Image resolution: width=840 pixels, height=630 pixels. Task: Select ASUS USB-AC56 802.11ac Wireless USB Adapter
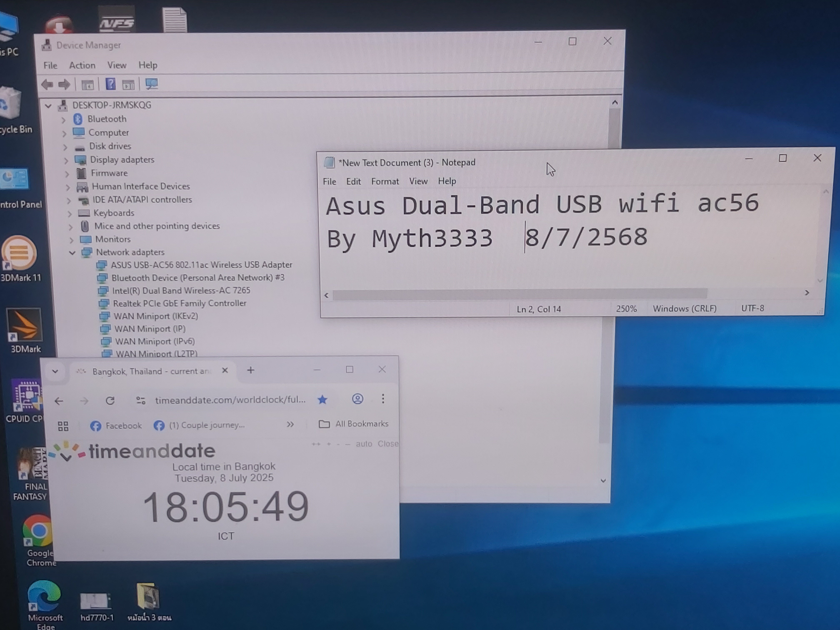click(201, 265)
